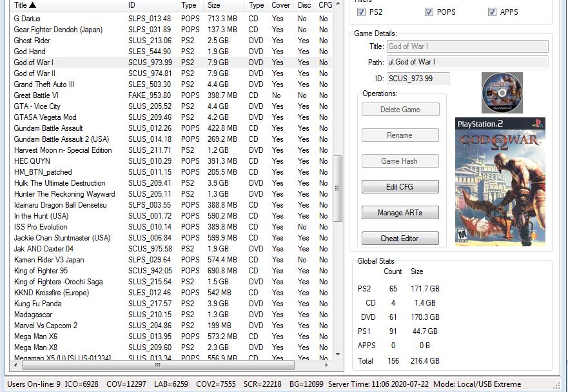Select the Kung Fu Panda row

click(x=172, y=304)
